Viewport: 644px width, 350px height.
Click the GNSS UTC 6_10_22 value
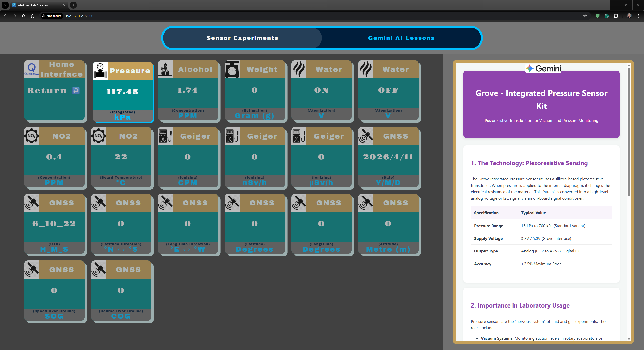click(x=54, y=224)
